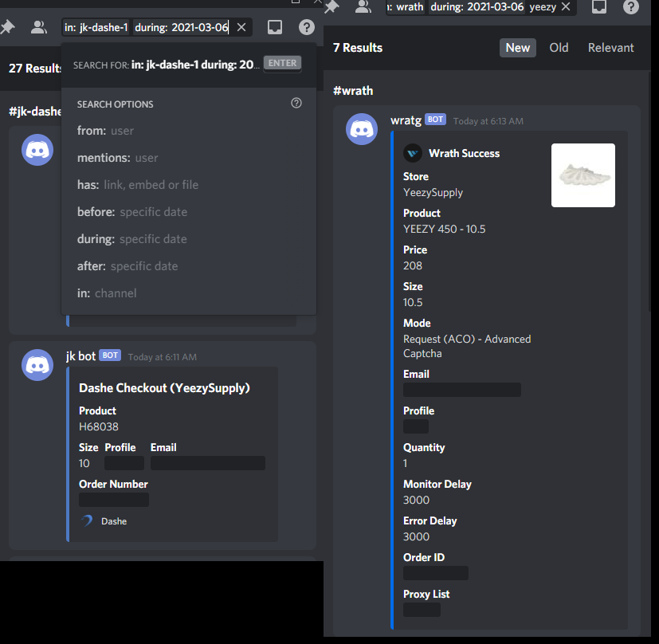Click the 'during: 2021-03-06' chip in right search
This screenshot has height=644, width=659.
tap(477, 7)
